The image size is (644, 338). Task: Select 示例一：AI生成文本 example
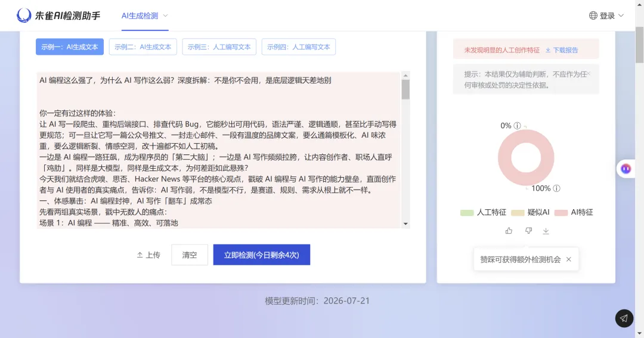tap(70, 47)
